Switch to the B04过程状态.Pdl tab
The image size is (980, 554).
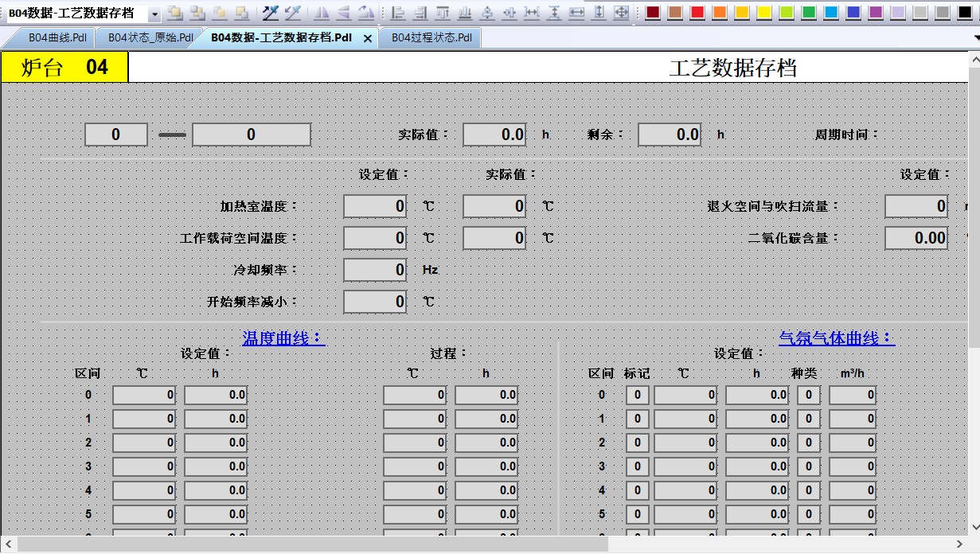pyautogui.click(x=431, y=38)
